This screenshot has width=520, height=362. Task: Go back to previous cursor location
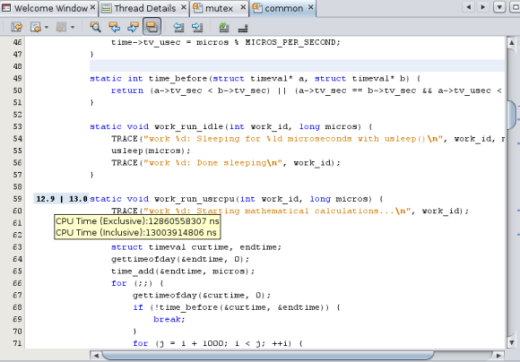pos(35,27)
